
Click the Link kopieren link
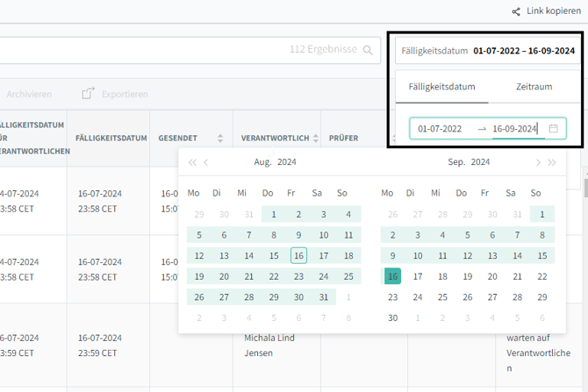point(552,11)
